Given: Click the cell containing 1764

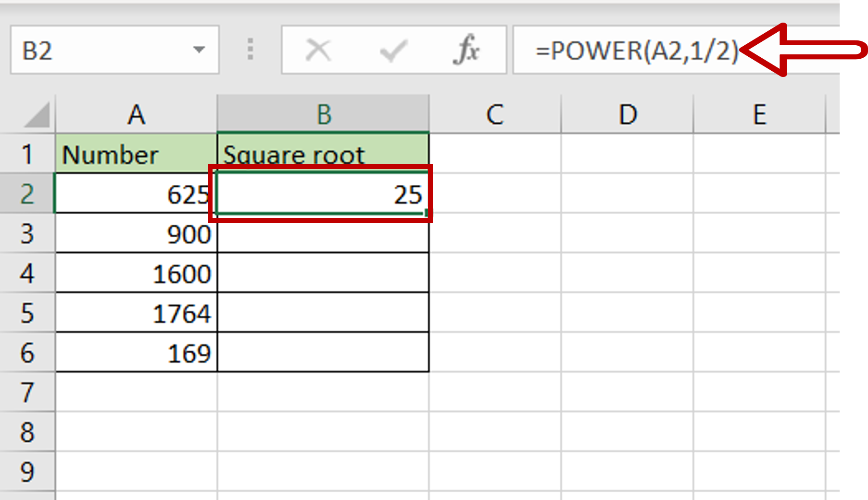Looking at the screenshot, I should click(x=136, y=314).
